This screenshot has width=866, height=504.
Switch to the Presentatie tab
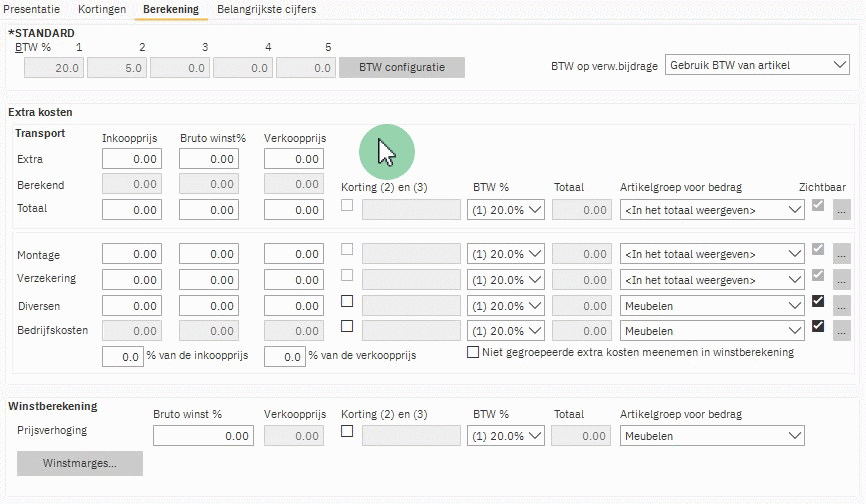coord(33,9)
